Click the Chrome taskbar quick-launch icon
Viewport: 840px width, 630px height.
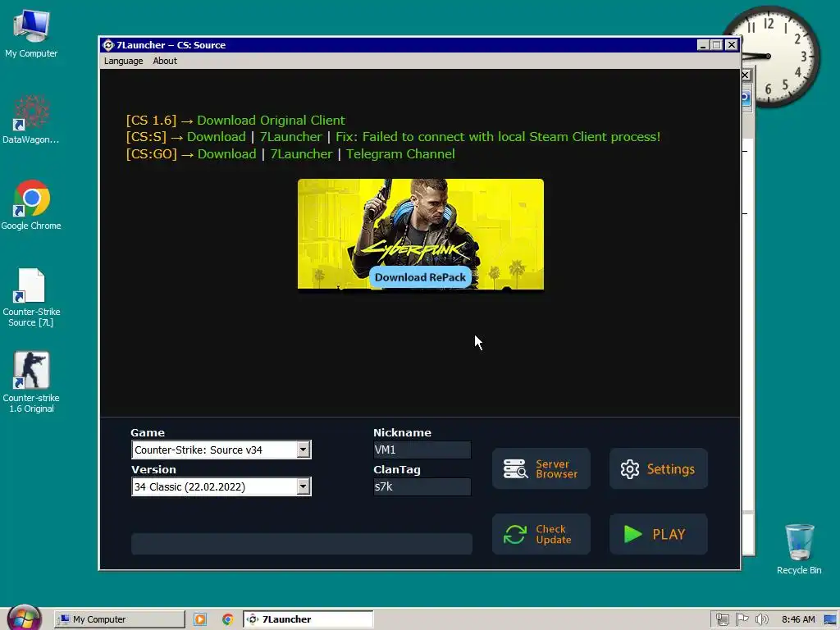(x=228, y=619)
